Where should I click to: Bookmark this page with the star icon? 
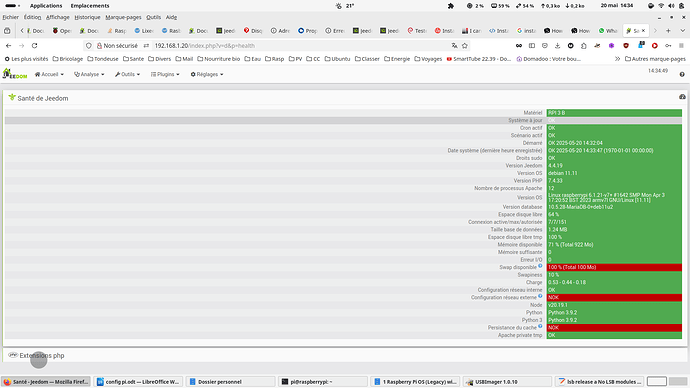tap(465, 45)
